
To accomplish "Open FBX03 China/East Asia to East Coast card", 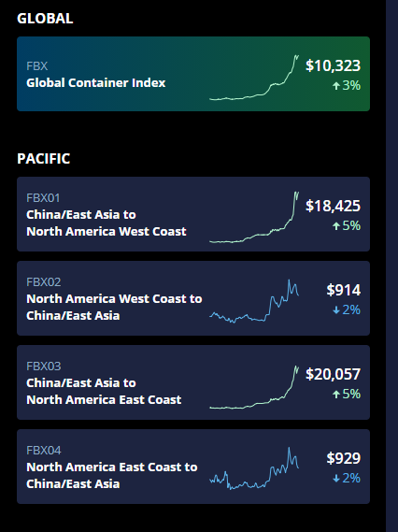I will click(x=193, y=382).
